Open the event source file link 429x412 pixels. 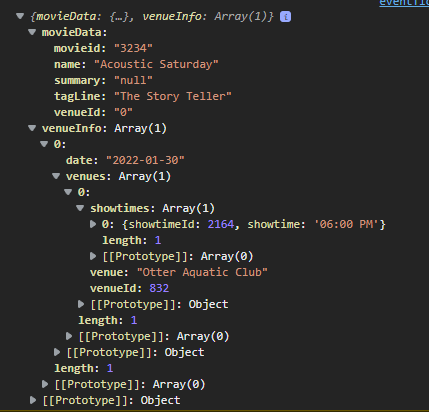tap(404, 3)
